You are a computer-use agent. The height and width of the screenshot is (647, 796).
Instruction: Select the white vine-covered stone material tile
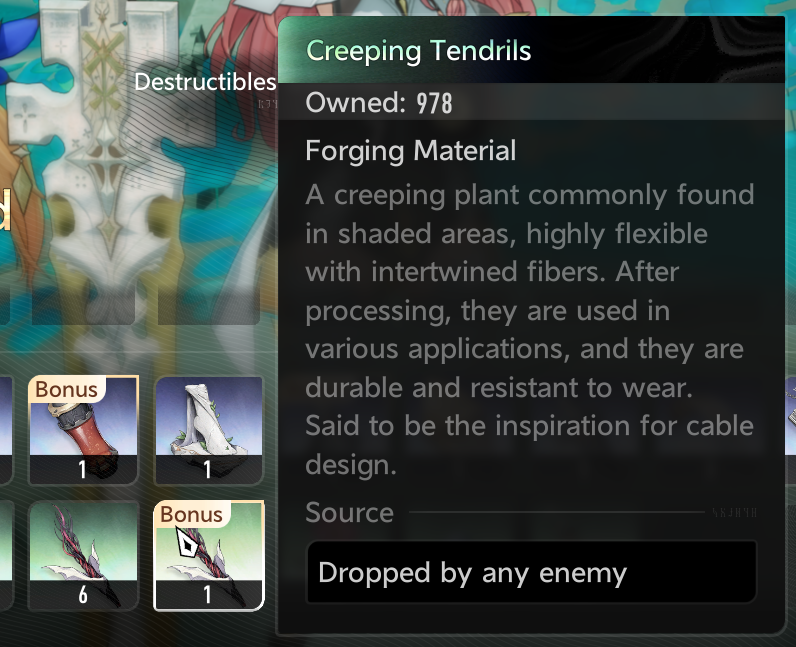209,430
